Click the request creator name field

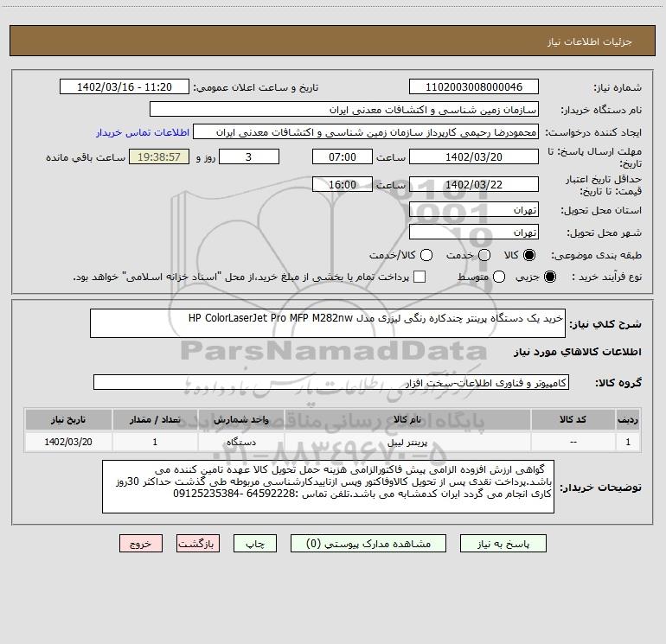(366, 131)
